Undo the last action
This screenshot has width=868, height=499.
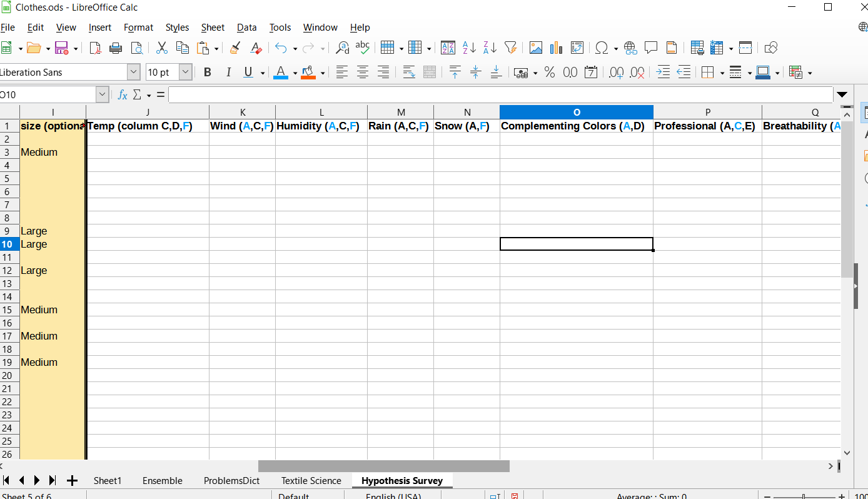[x=281, y=48]
